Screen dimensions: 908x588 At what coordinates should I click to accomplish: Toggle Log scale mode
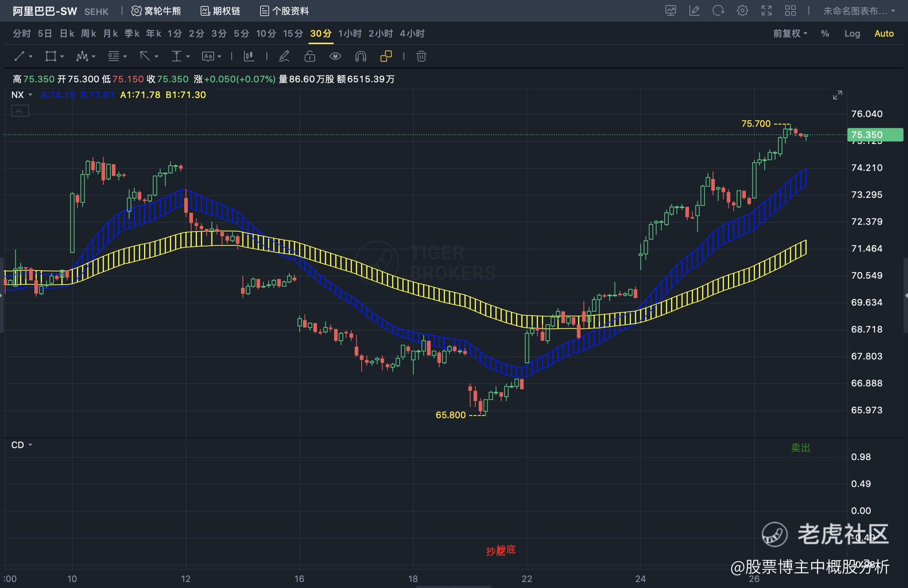[852, 34]
